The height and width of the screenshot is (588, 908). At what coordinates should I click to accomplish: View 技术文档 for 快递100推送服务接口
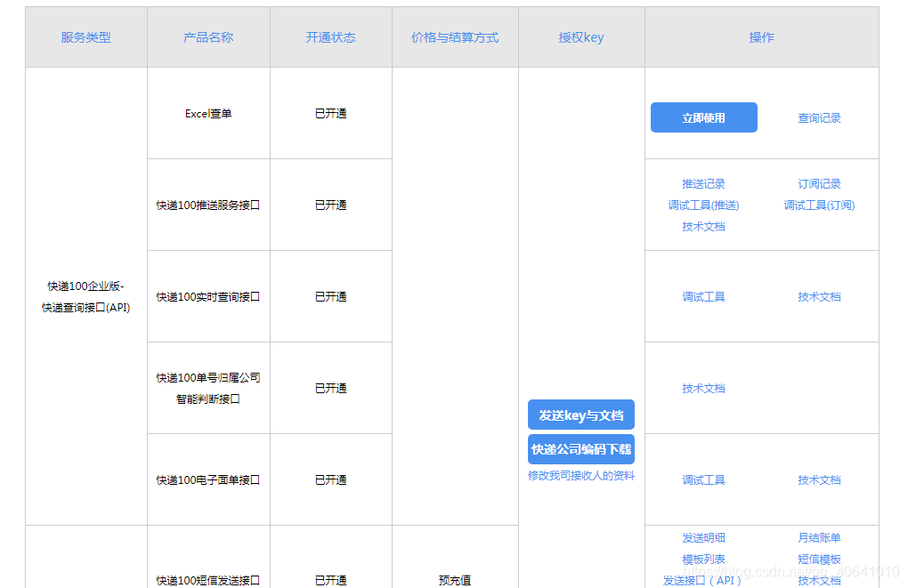[702, 226]
